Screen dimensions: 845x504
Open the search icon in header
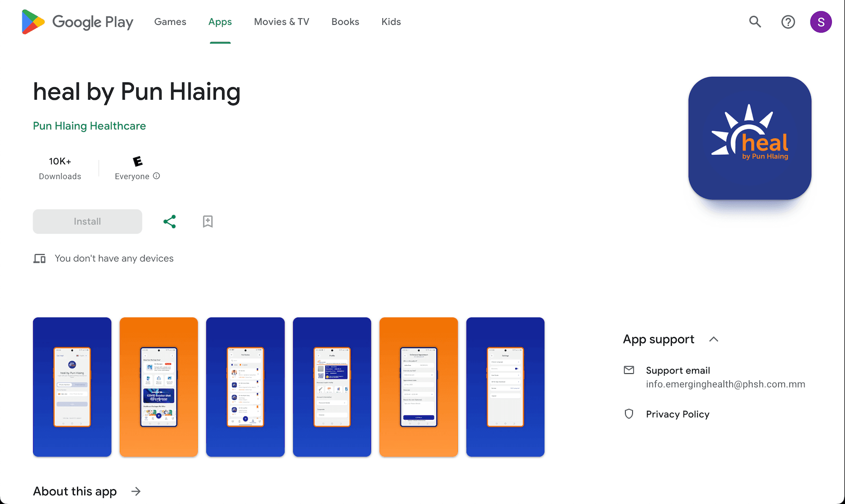point(755,21)
